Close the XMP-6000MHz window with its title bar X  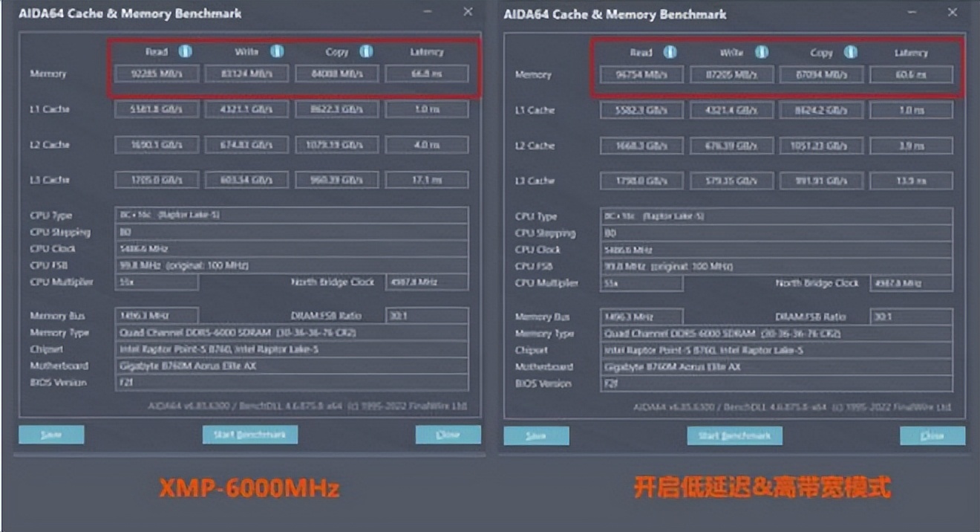point(468,12)
